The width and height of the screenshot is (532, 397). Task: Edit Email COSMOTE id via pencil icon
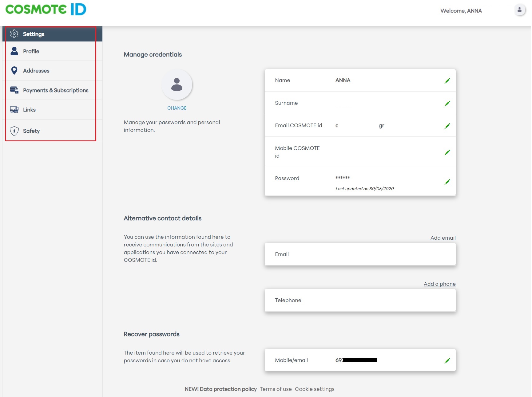(x=447, y=126)
